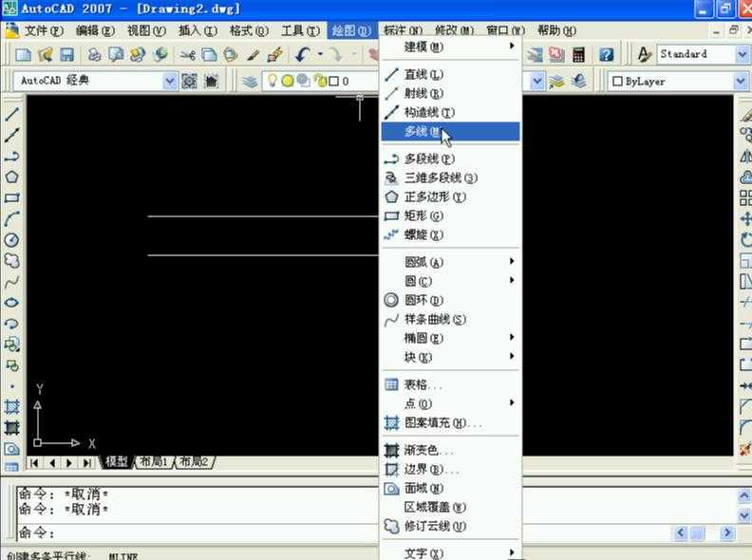The height and width of the screenshot is (560, 752).
Task: Open the 标注 menu
Action: [x=403, y=30]
